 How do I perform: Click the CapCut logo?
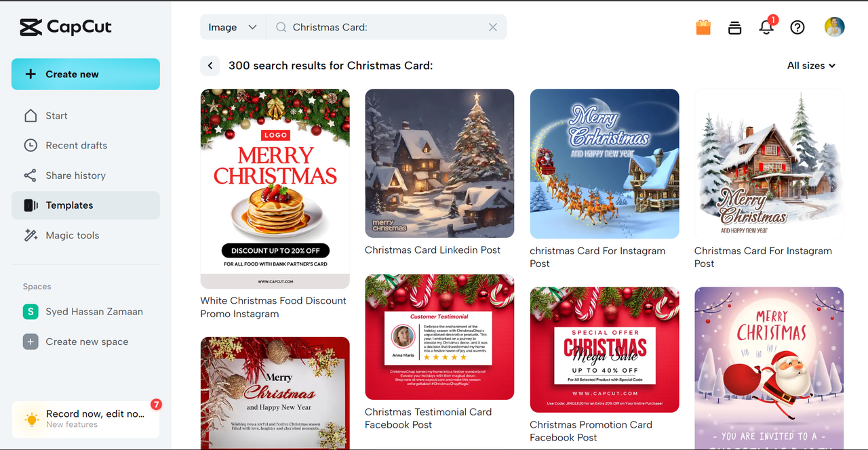(65, 27)
